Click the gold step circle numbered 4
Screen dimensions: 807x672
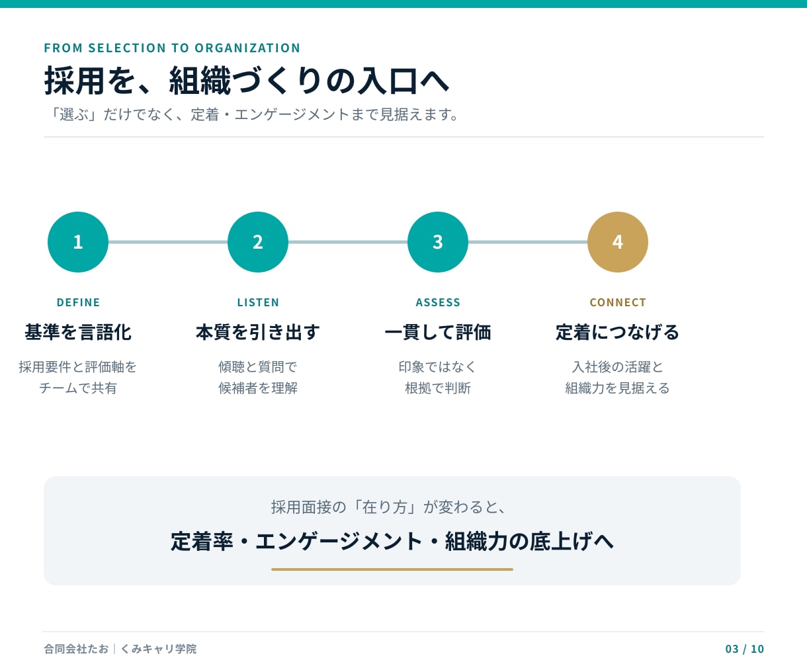tap(618, 242)
